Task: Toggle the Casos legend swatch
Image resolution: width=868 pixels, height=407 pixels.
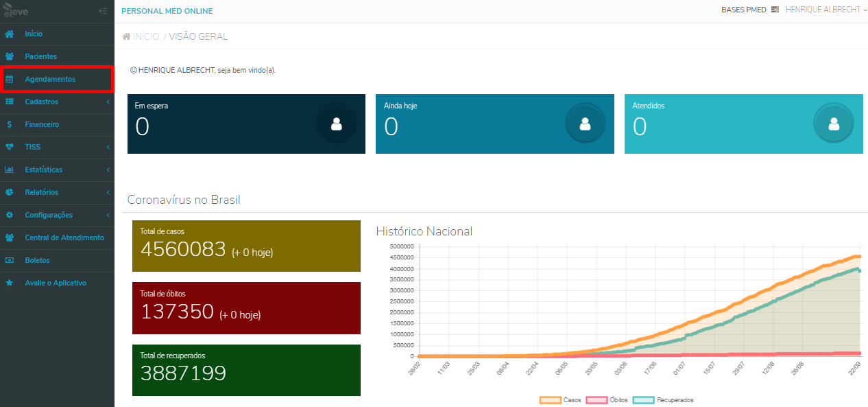Action: pyautogui.click(x=550, y=399)
